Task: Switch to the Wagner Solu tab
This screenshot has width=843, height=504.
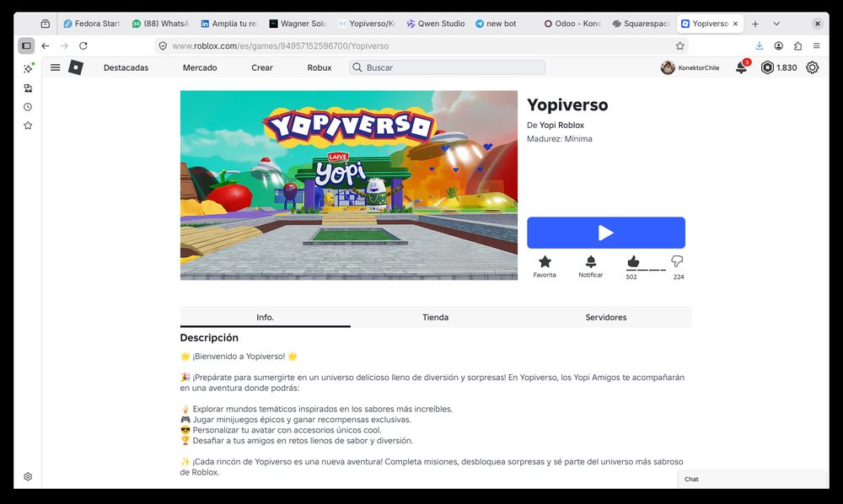Action: point(298,24)
